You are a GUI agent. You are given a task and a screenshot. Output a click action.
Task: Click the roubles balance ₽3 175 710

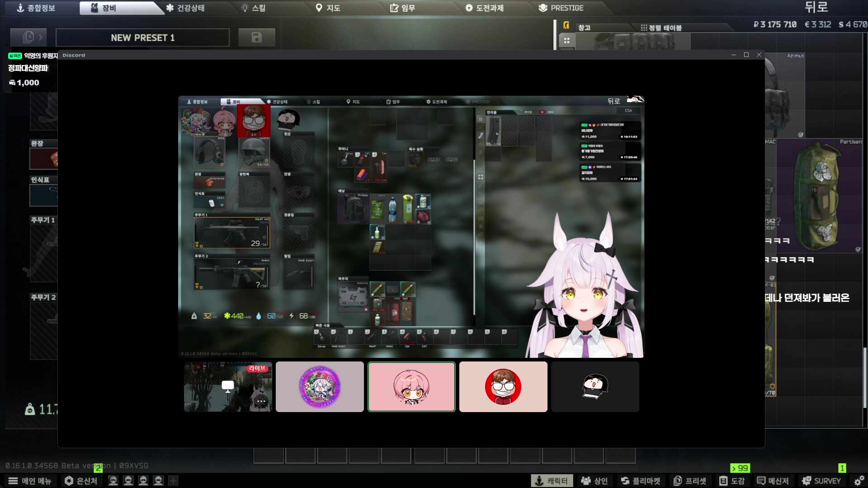click(775, 24)
